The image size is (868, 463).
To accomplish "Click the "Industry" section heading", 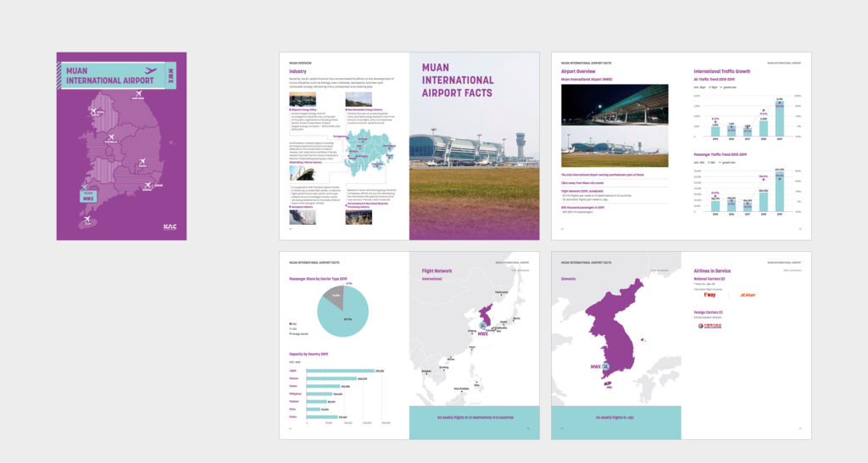I will pyautogui.click(x=298, y=72).
